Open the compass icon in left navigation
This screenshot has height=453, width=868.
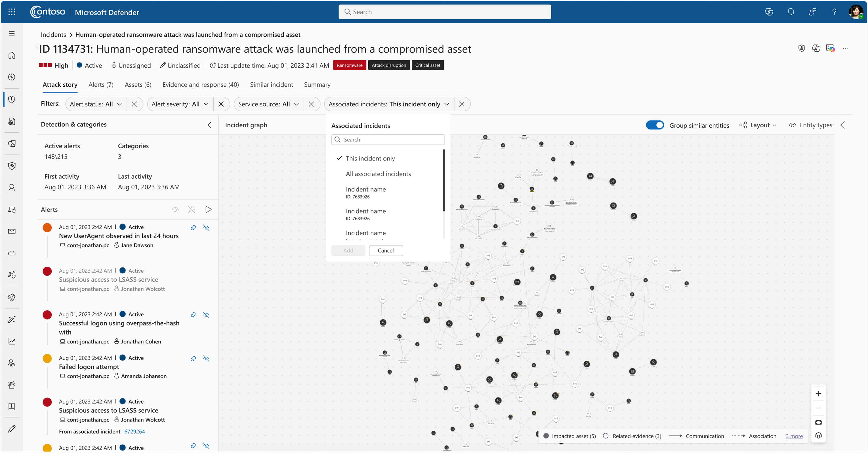tap(12, 77)
